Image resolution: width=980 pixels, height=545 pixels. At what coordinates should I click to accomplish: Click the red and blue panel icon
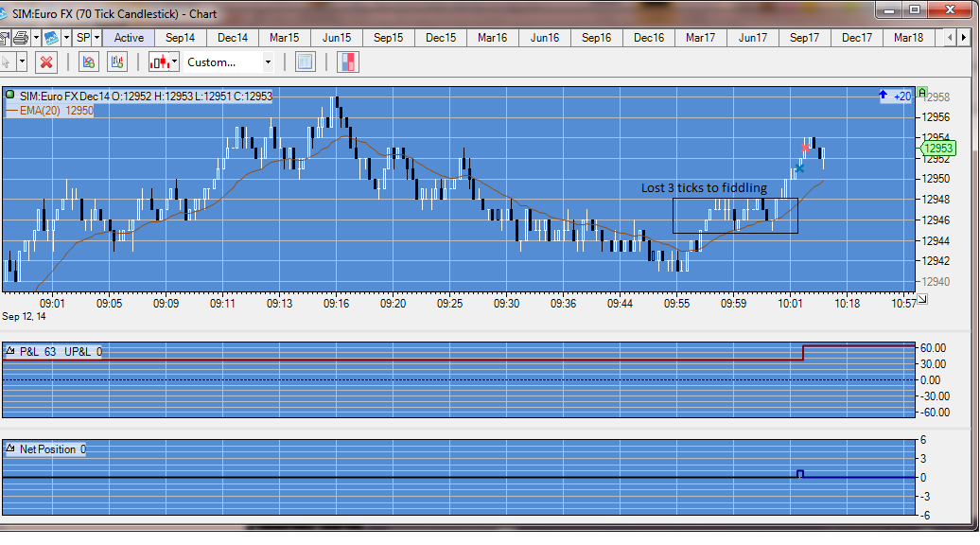click(x=348, y=62)
